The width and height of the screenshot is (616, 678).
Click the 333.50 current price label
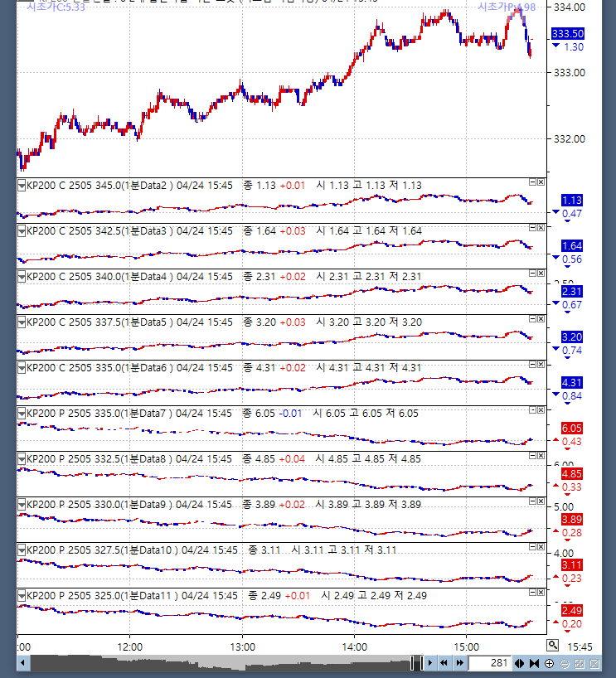[567, 34]
